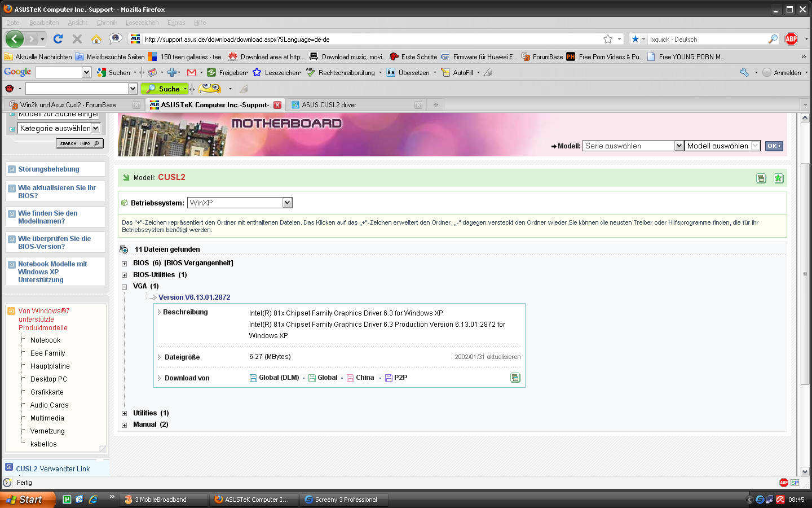
Task: Open the Kategorie auswählen dropdown
Action: [59, 128]
